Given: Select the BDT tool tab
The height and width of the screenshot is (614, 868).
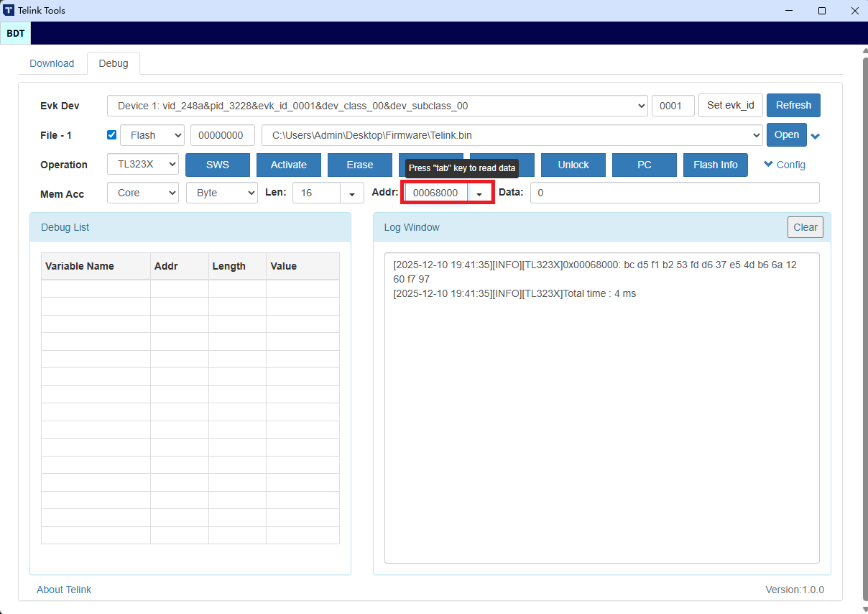Looking at the screenshot, I should click(x=16, y=33).
